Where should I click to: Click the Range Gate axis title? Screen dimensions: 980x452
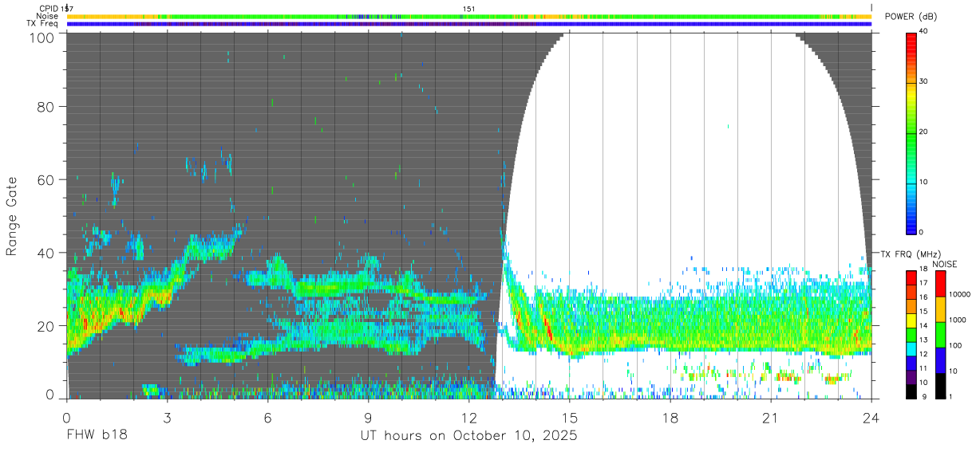(x=12, y=216)
